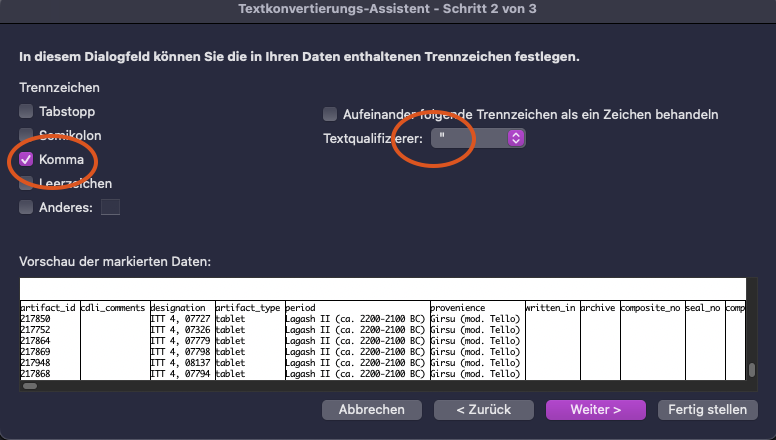776x440 pixels.
Task: Uncheck the Komma delimiter checkbox
Action: 26,159
